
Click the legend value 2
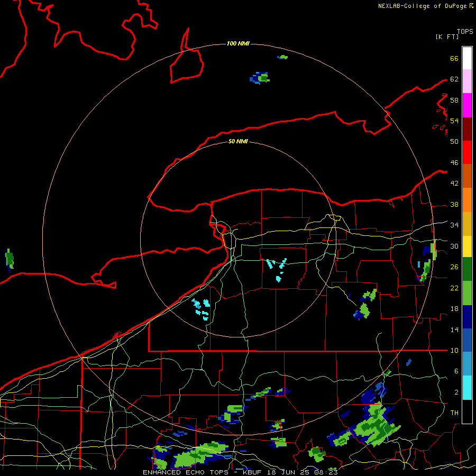tap(456, 392)
